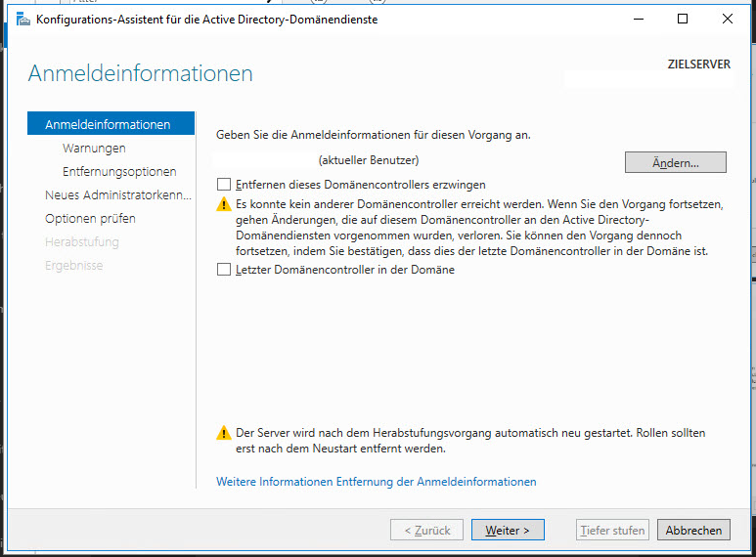This screenshot has width=756, height=557.
Task: Check 'Letzter Domänencontroller in der Domäne'
Action: tap(224, 270)
